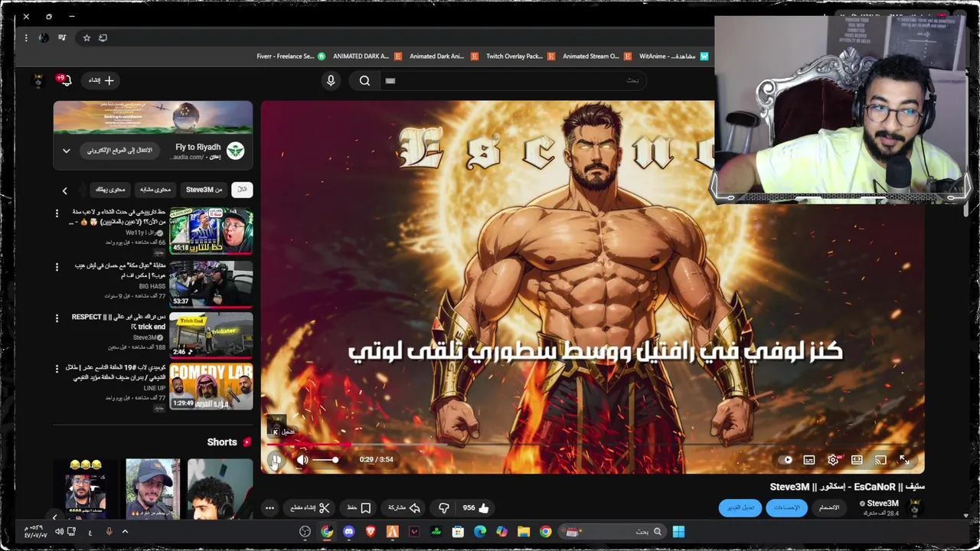
Task: Mute the video using the speaker icon
Action: point(302,460)
